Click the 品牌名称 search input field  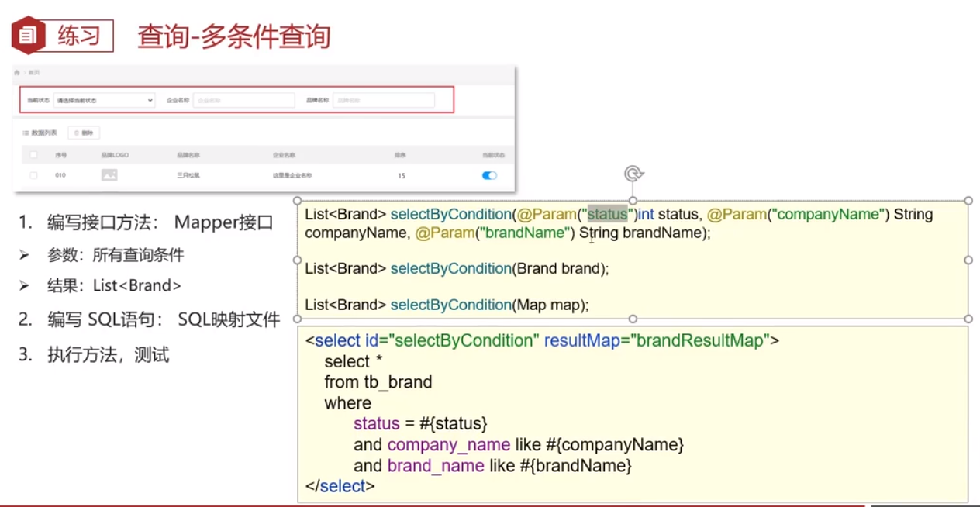[x=384, y=101]
